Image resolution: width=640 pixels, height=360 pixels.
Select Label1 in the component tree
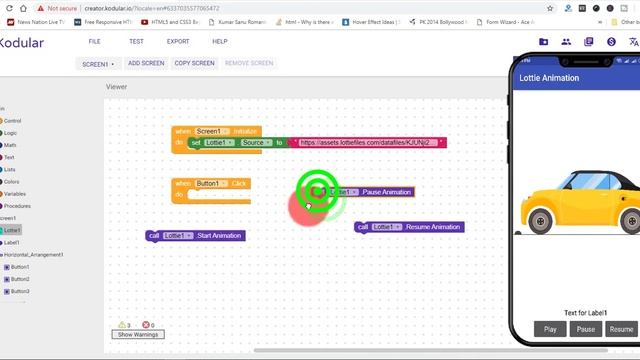click(10, 242)
